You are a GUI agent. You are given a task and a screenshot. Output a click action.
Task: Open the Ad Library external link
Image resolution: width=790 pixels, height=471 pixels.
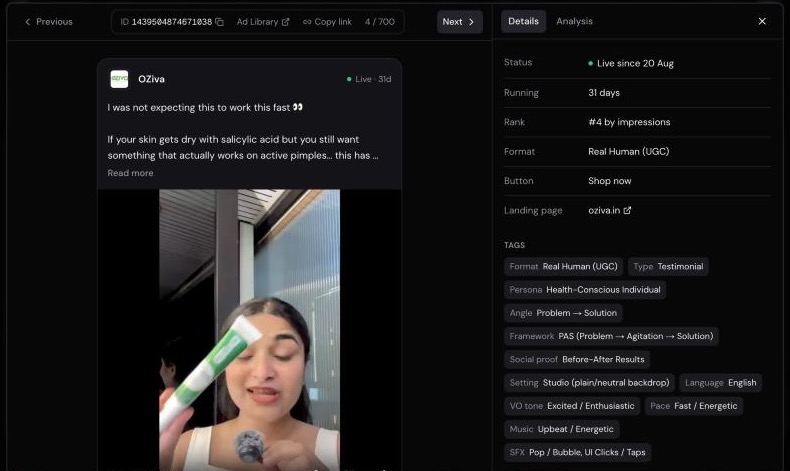pos(262,22)
